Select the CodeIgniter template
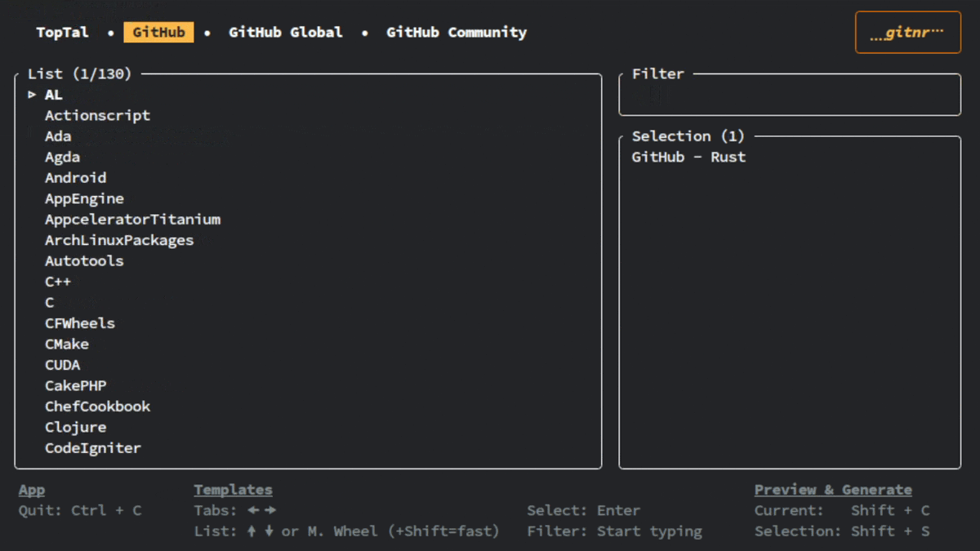 [92, 447]
